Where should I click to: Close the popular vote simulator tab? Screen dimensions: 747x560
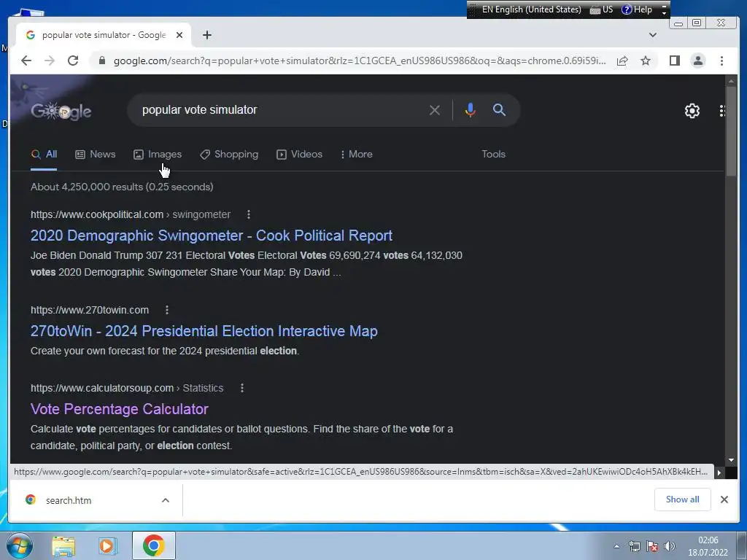pyautogui.click(x=179, y=35)
